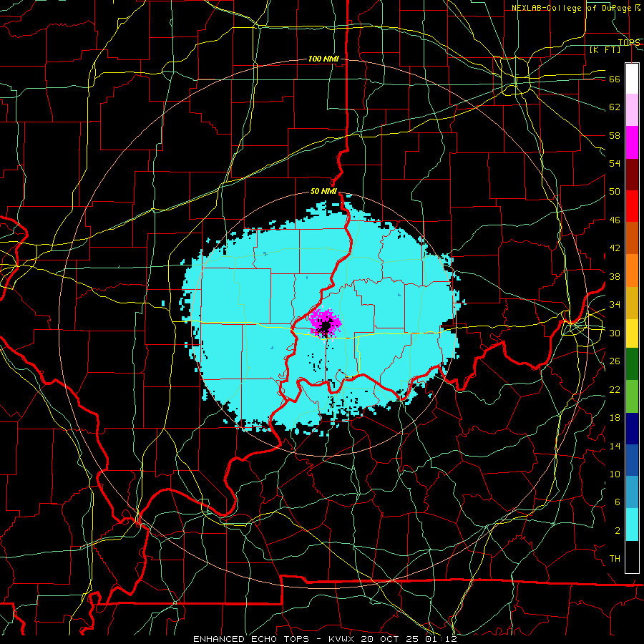Click the bright red 46 kft legend swatch
This screenshot has height=644, width=644.
[632, 207]
